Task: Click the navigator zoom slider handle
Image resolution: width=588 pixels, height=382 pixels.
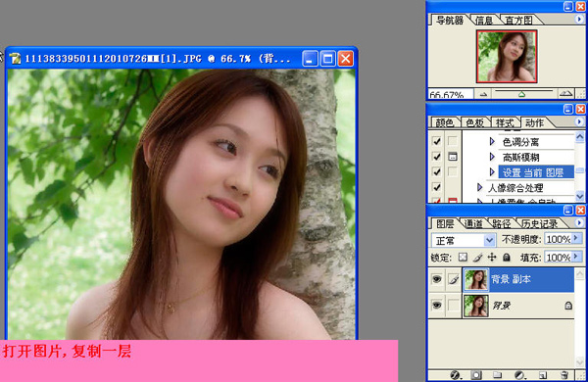Action: tap(521, 94)
